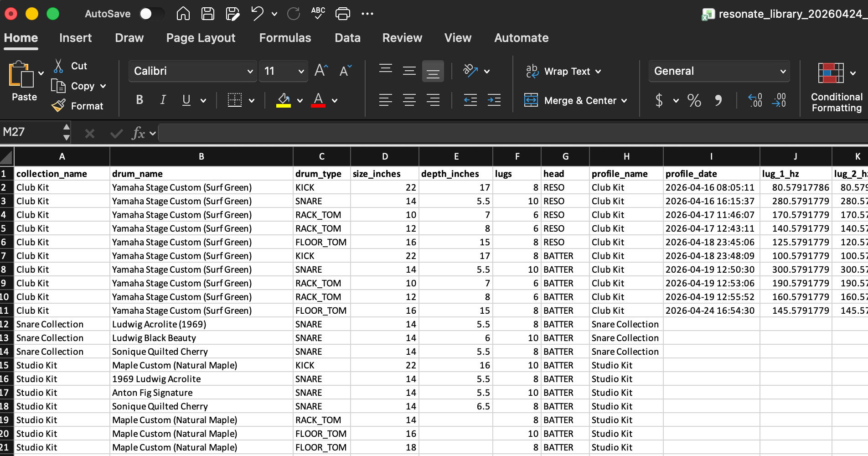
Task: Increase font size with large A
Action: coord(321,71)
